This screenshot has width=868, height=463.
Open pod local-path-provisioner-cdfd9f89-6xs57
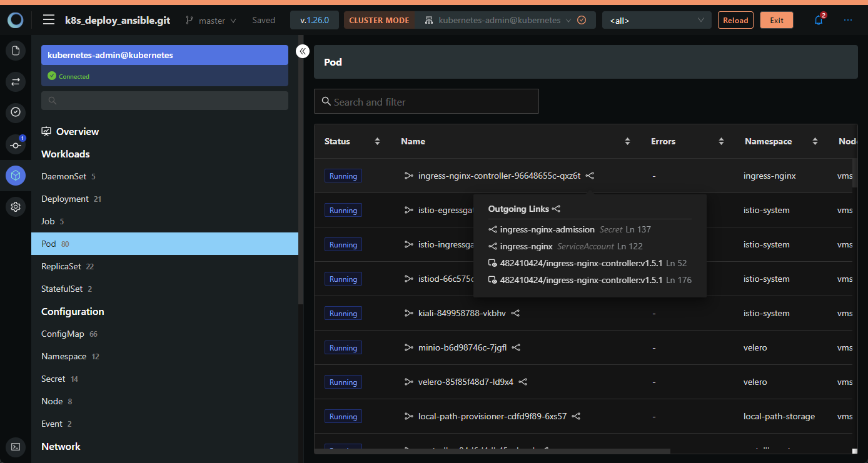click(x=493, y=416)
